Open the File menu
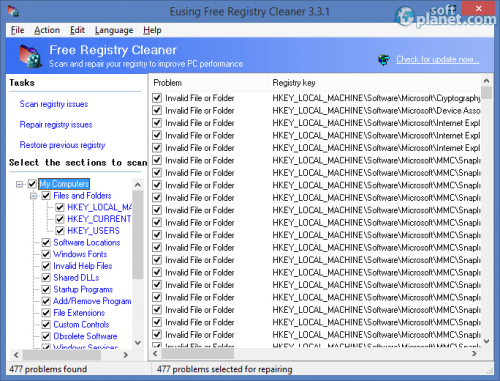This screenshot has height=381, width=500. pos(17,30)
